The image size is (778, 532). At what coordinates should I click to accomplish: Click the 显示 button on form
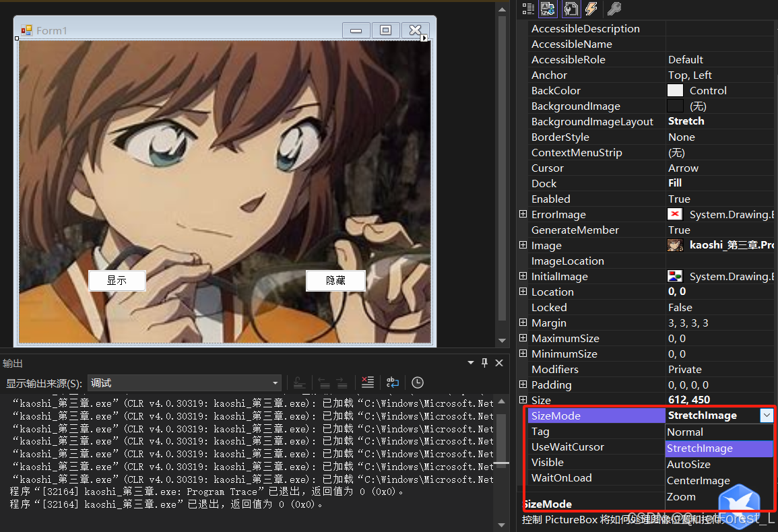(x=117, y=280)
